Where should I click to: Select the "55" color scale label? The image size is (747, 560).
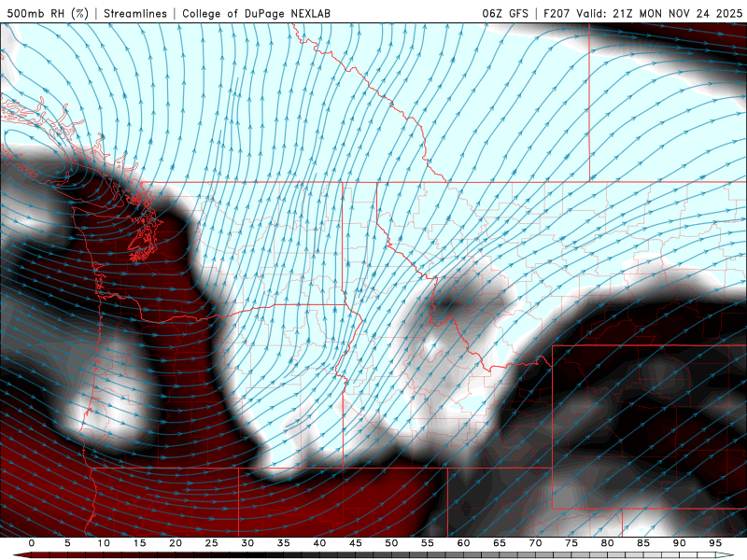click(x=428, y=543)
